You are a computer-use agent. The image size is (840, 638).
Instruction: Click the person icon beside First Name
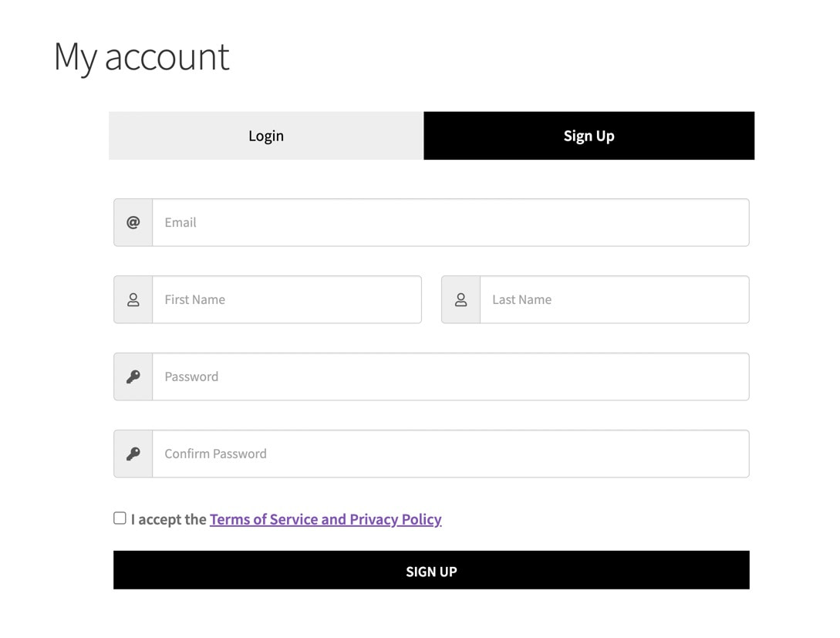[132, 299]
